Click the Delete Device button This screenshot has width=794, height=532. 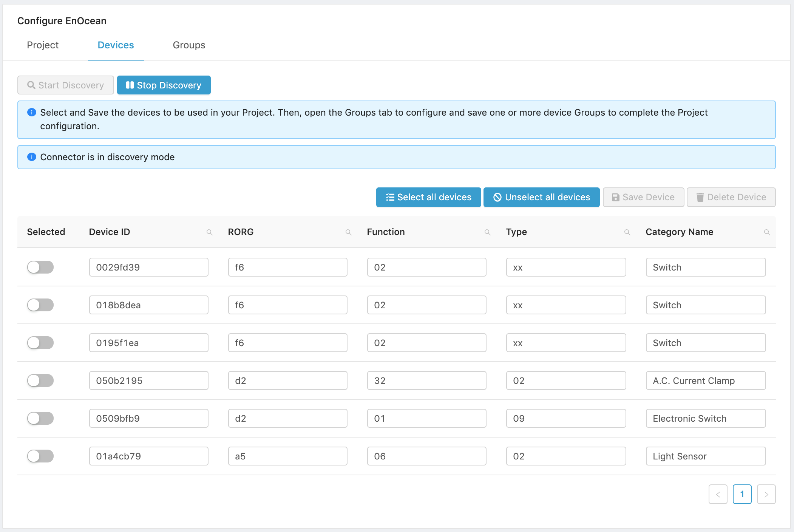point(731,197)
